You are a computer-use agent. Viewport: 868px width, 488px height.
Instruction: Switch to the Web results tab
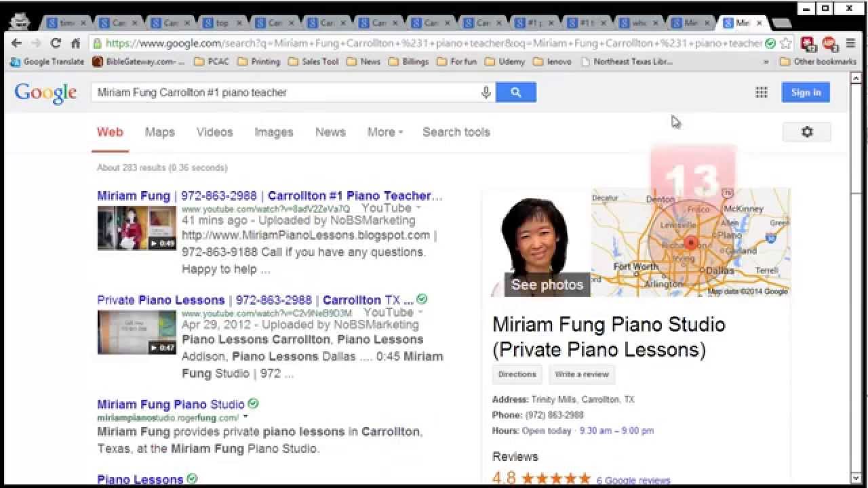coord(110,132)
